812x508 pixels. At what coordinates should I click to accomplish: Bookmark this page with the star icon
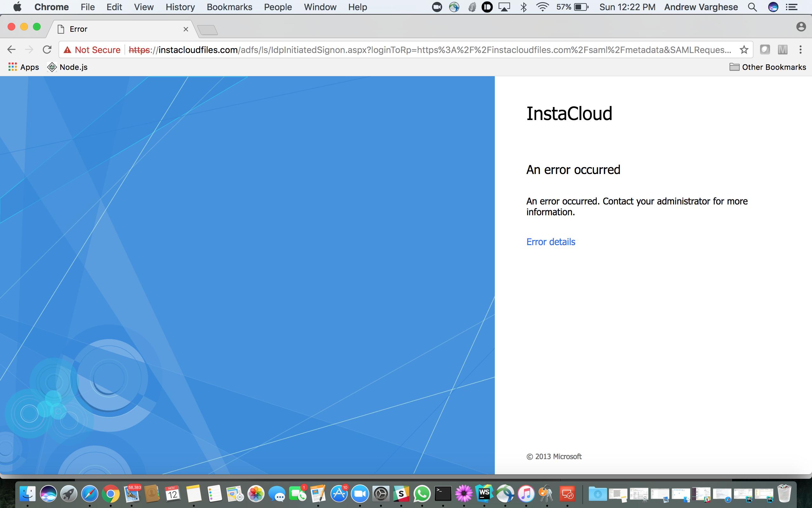(x=744, y=50)
